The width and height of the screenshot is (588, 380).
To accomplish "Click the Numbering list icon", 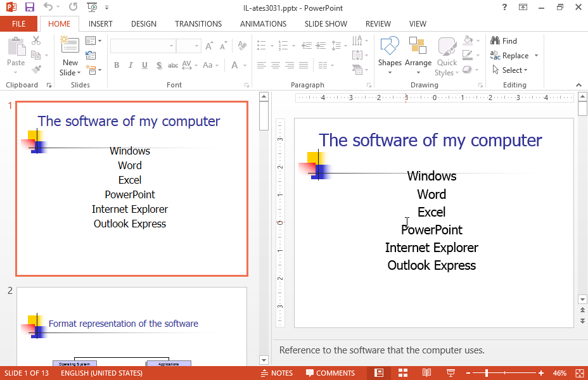I will coord(283,46).
